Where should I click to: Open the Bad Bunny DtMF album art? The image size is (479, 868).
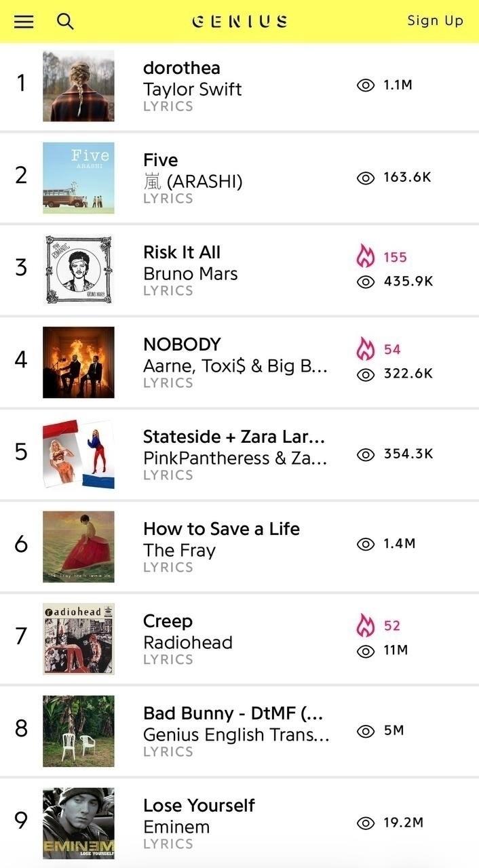79,731
